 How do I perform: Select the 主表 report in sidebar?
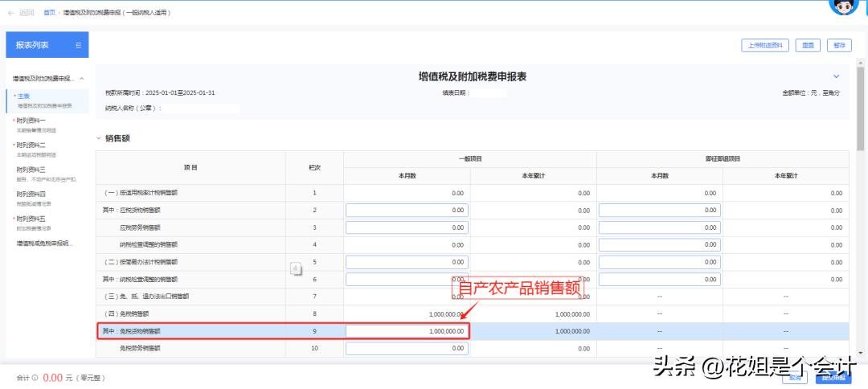tap(47, 100)
